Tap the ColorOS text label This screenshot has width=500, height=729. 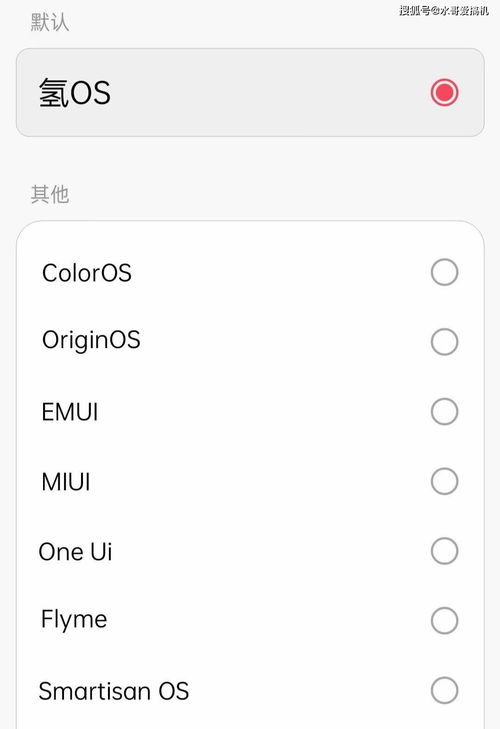(x=87, y=272)
